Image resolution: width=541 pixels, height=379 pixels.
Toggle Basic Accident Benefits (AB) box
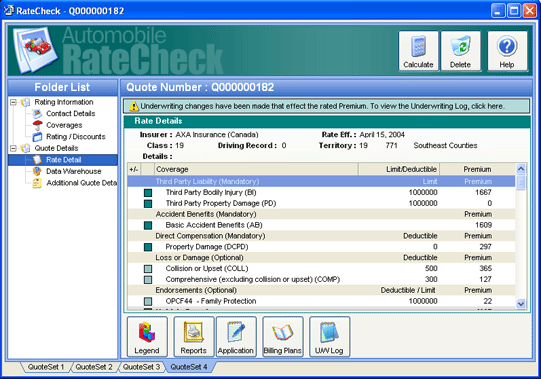click(148, 225)
